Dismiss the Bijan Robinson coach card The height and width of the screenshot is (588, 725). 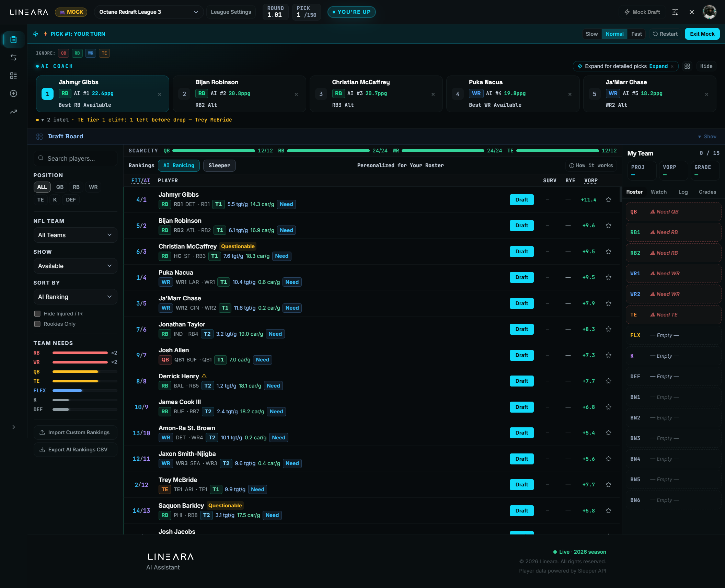(x=296, y=94)
